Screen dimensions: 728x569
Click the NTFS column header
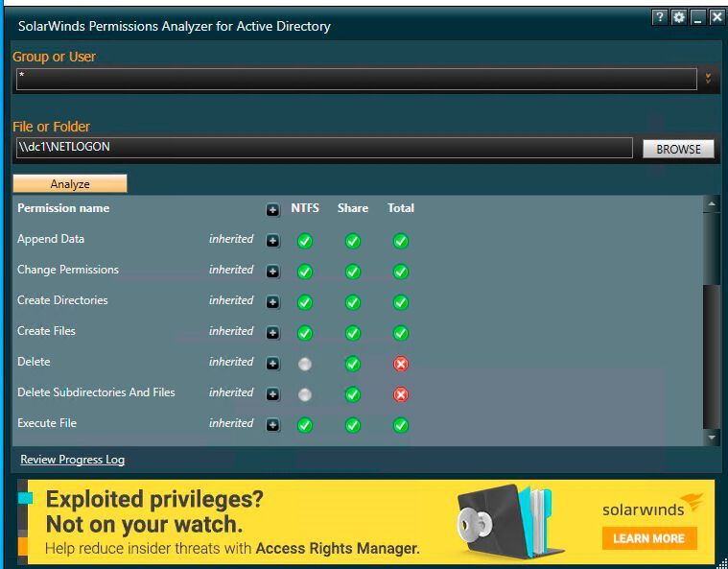coord(305,208)
